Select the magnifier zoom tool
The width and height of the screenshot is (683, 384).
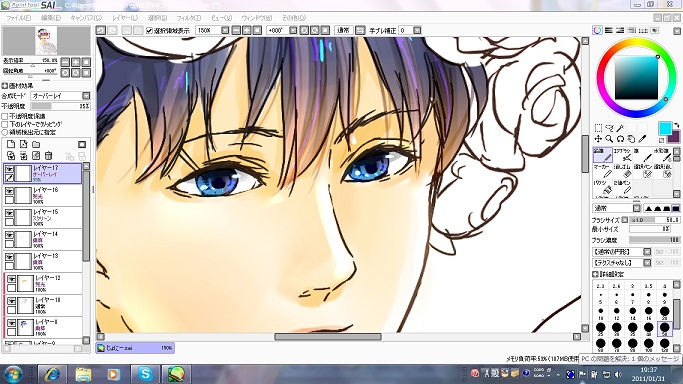pyautogui.click(x=609, y=139)
